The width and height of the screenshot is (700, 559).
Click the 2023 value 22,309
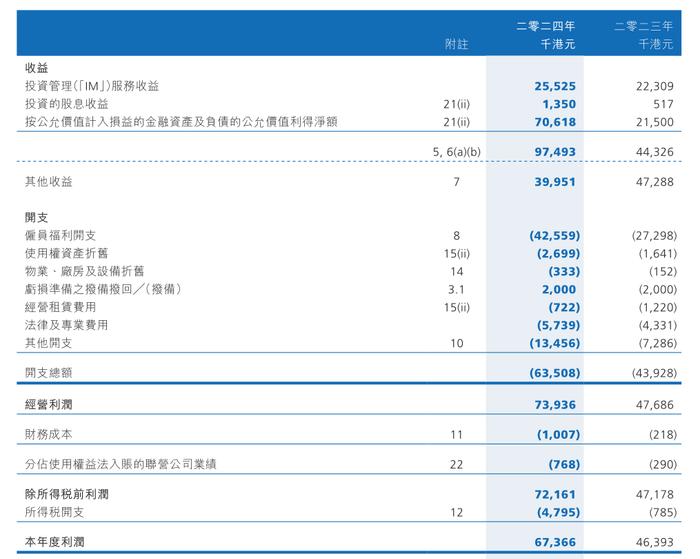pos(654,86)
